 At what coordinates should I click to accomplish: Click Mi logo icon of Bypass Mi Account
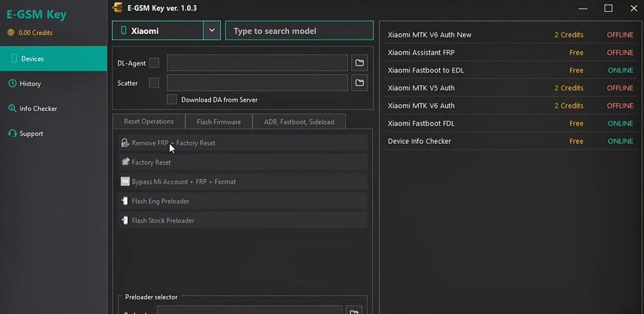pos(125,181)
